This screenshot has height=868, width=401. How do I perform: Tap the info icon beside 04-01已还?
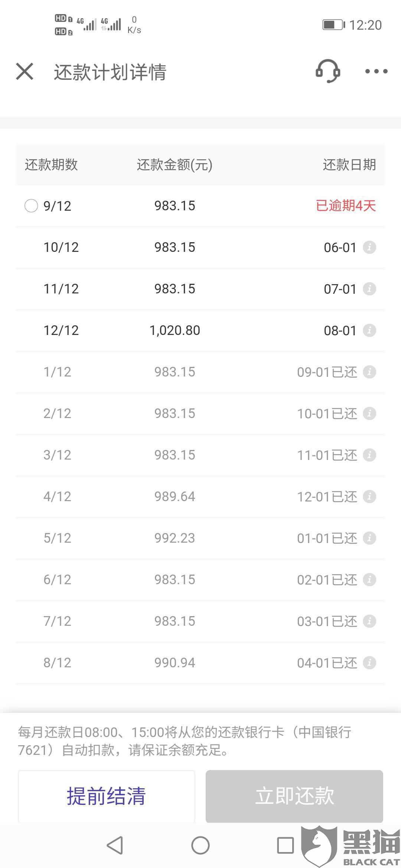pos(369,662)
